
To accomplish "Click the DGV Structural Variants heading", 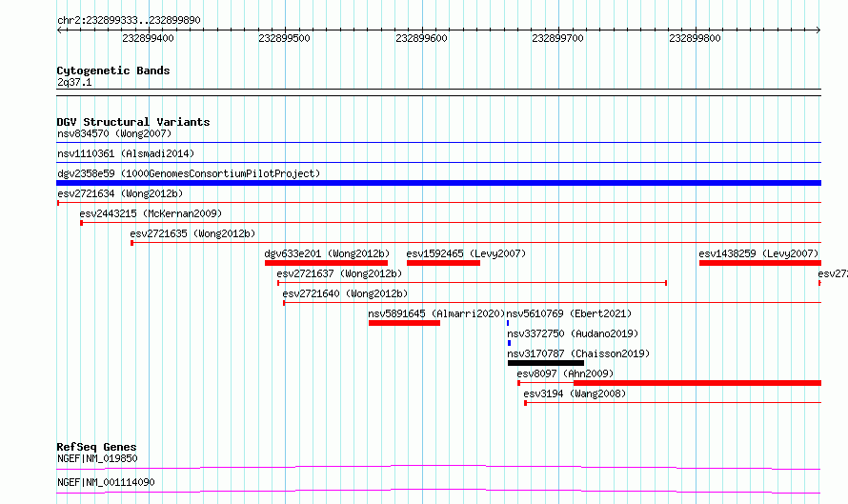I will point(133,122).
